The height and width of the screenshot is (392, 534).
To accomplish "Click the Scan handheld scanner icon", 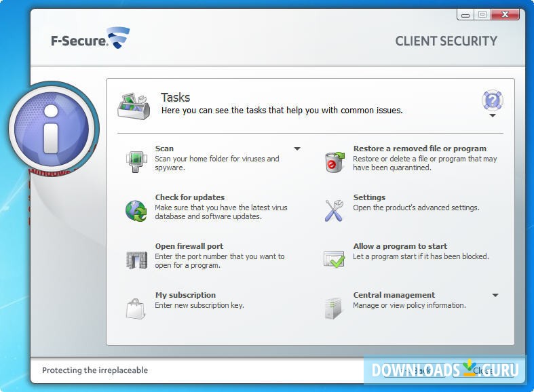I will pos(136,161).
